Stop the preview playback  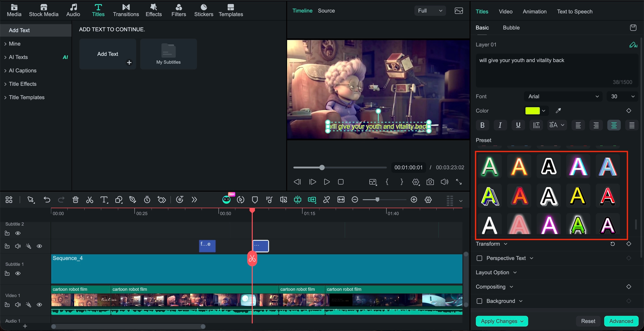click(x=341, y=182)
